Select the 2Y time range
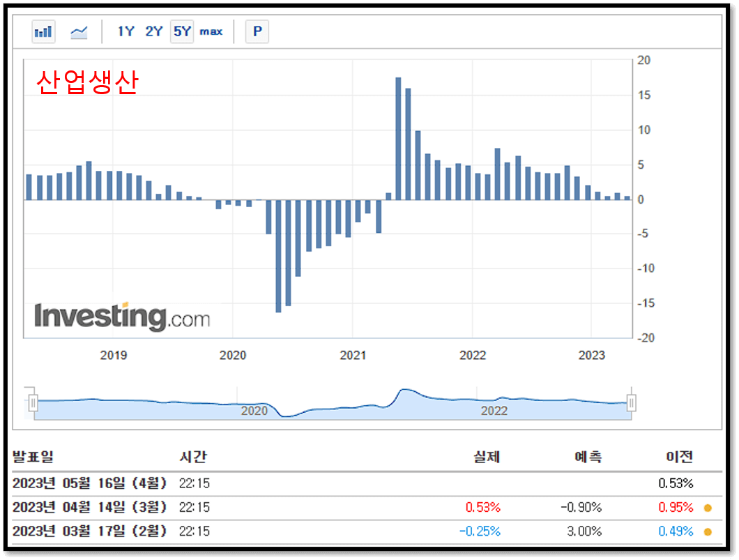 click(153, 31)
